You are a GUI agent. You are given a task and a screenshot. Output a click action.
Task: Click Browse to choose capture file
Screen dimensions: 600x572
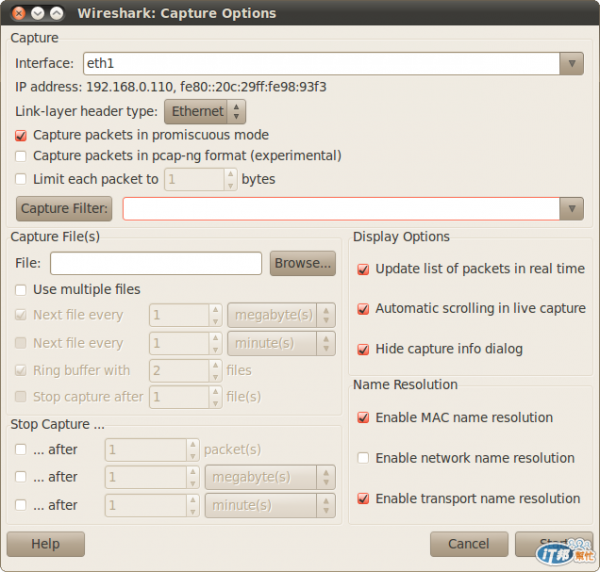click(303, 263)
